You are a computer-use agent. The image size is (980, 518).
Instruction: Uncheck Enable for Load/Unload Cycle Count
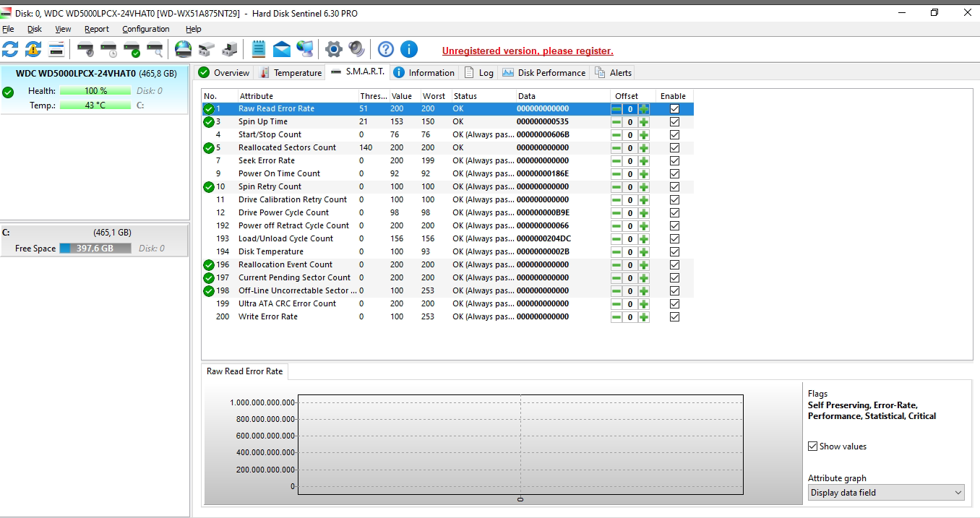coord(674,239)
